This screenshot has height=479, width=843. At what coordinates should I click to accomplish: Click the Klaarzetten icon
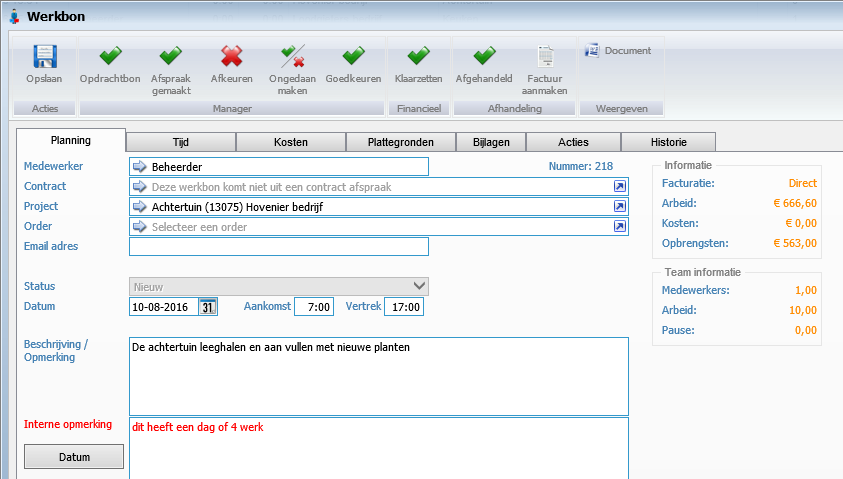tap(419, 57)
